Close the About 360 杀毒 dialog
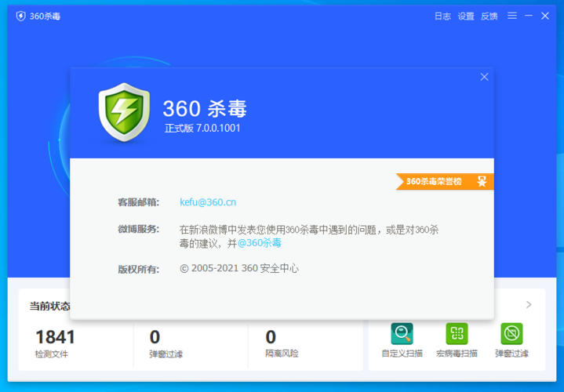This screenshot has height=392, width=564. click(x=484, y=77)
